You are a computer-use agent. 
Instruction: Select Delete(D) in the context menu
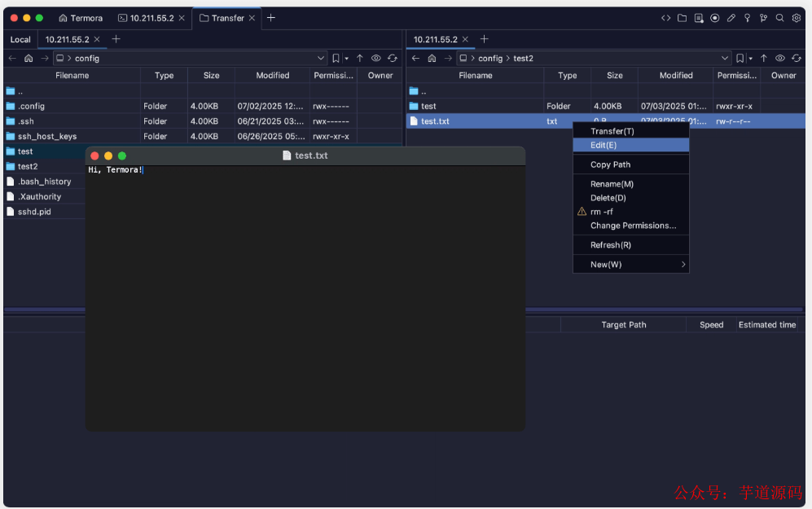coord(630,198)
